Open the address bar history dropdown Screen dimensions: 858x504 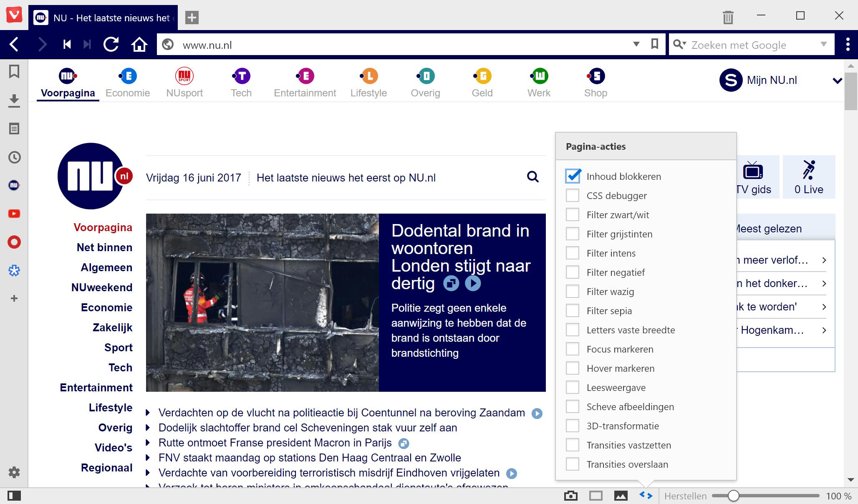point(636,44)
